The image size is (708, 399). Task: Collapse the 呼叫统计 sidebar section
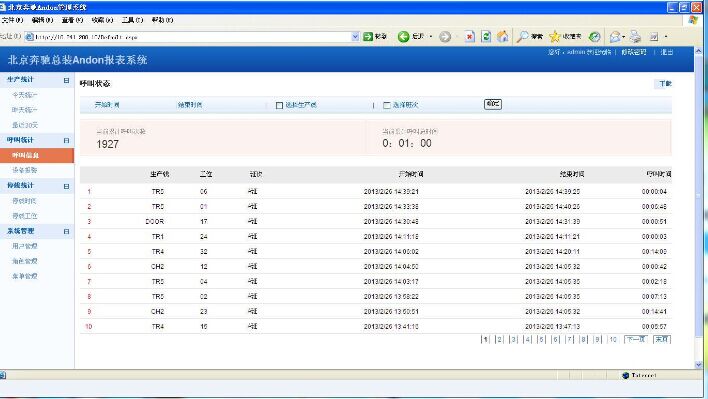point(66,140)
